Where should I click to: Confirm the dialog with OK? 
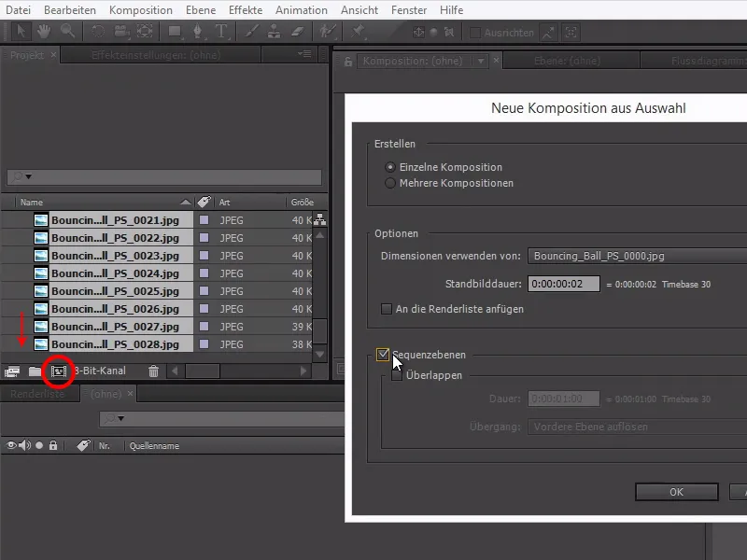676,492
